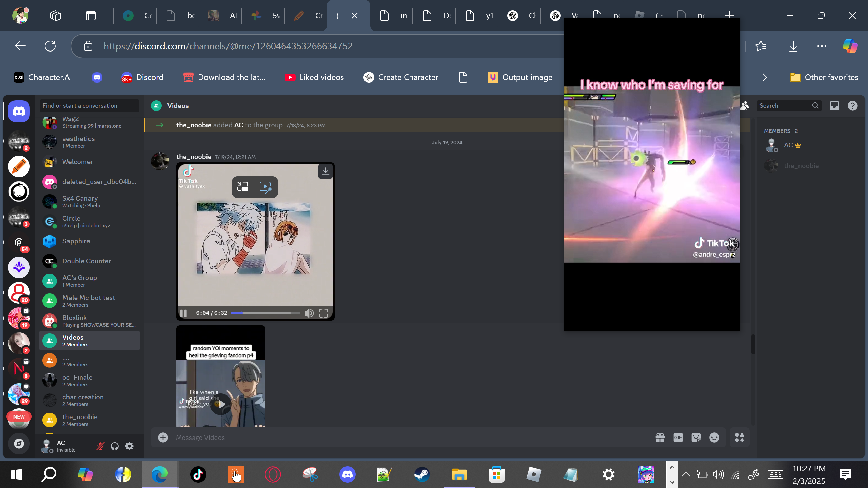Toggle the member list icon
Screen dimensions: 868x488
745,106
